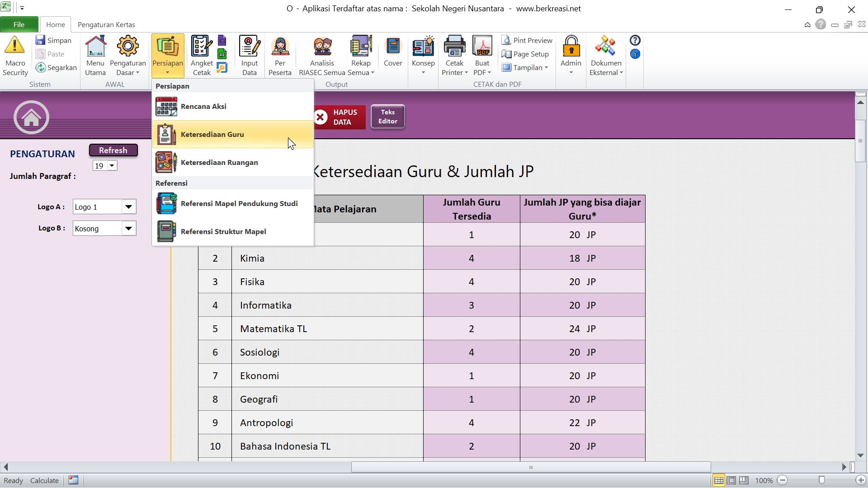
Task: Expand the Jumlah Paragraf 19 dropdown
Action: [x=112, y=166]
